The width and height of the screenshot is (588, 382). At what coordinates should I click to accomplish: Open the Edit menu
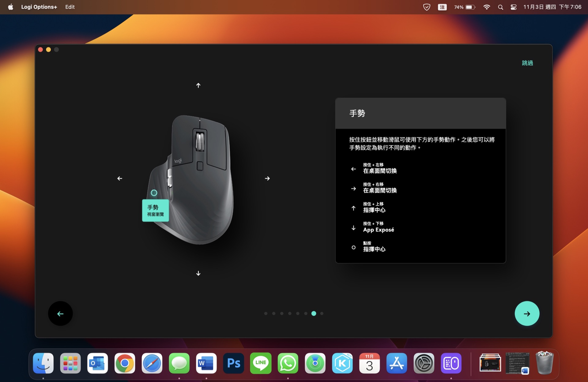(x=70, y=7)
